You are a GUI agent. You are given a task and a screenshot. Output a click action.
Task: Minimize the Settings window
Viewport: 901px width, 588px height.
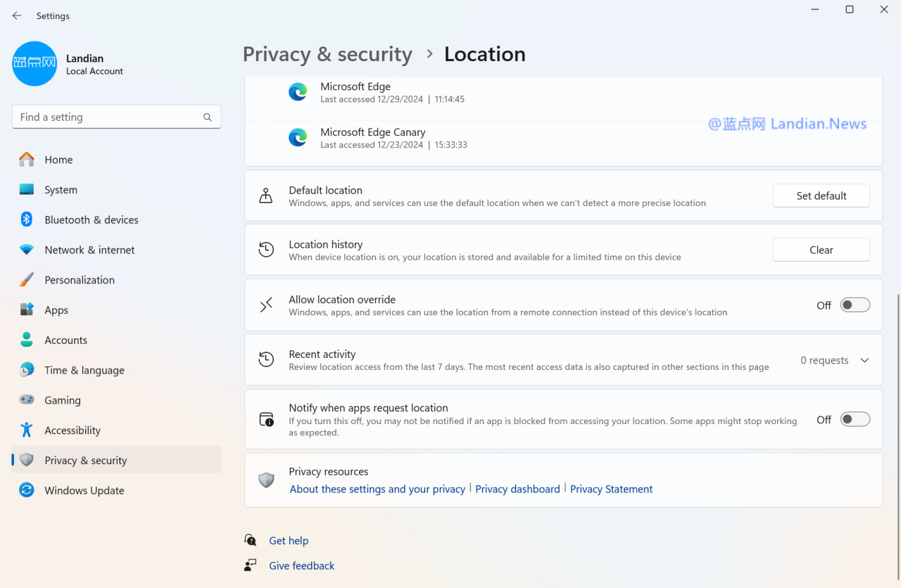[815, 9]
